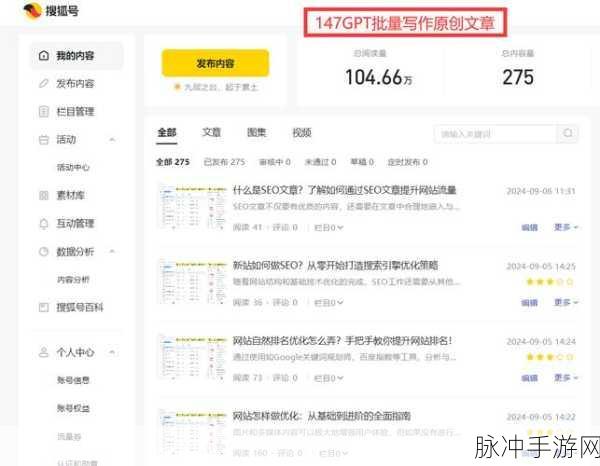Click the search magnifier icon

point(568,133)
